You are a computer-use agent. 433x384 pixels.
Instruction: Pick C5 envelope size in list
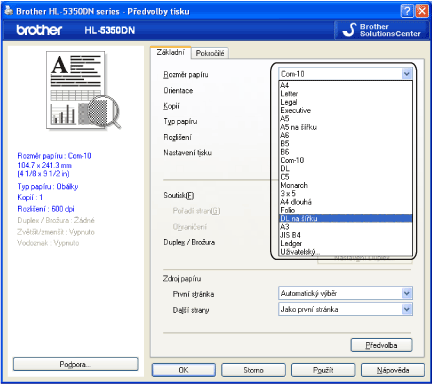pyautogui.click(x=345, y=177)
